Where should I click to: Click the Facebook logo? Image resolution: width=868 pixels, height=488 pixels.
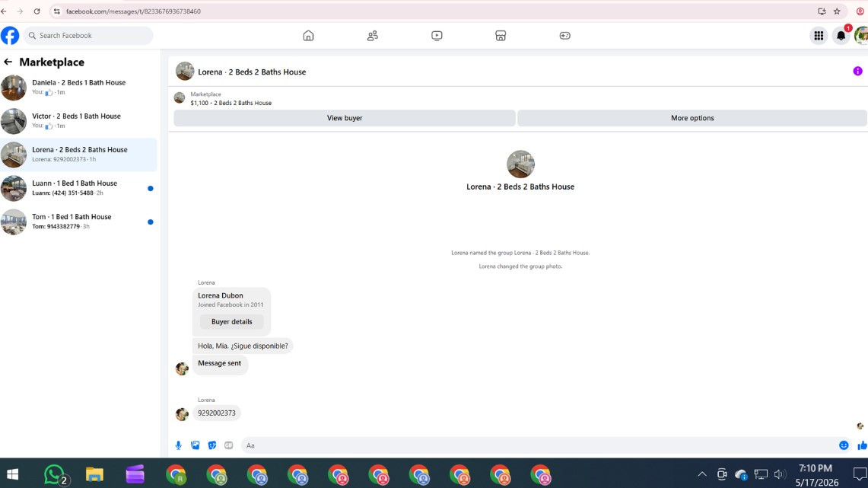click(10, 36)
